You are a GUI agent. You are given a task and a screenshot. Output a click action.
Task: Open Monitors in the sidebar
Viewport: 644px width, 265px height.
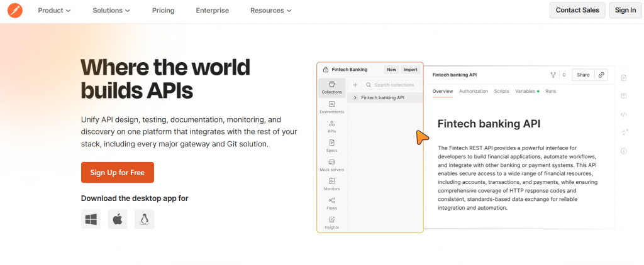point(332,185)
